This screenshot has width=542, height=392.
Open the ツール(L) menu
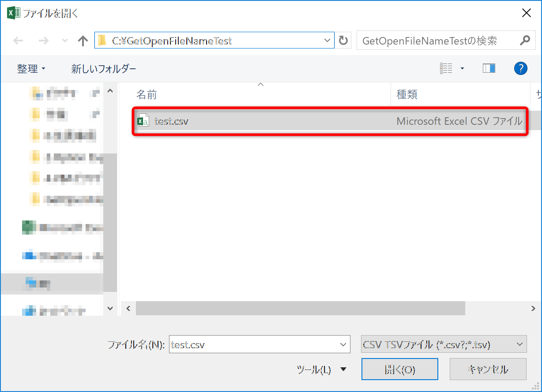(321, 370)
